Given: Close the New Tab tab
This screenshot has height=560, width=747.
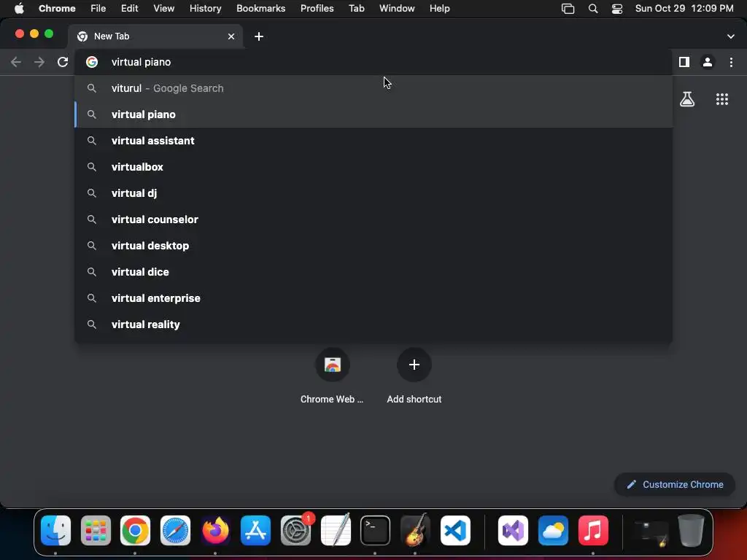Looking at the screenshot, I should (x=231, y=36).
